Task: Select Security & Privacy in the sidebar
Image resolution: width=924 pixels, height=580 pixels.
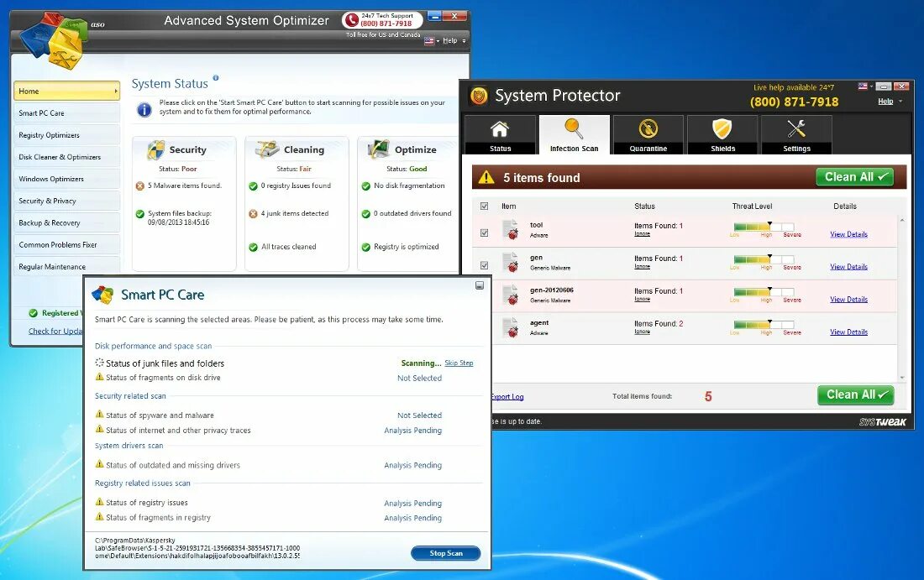Action: click(66, 201)
